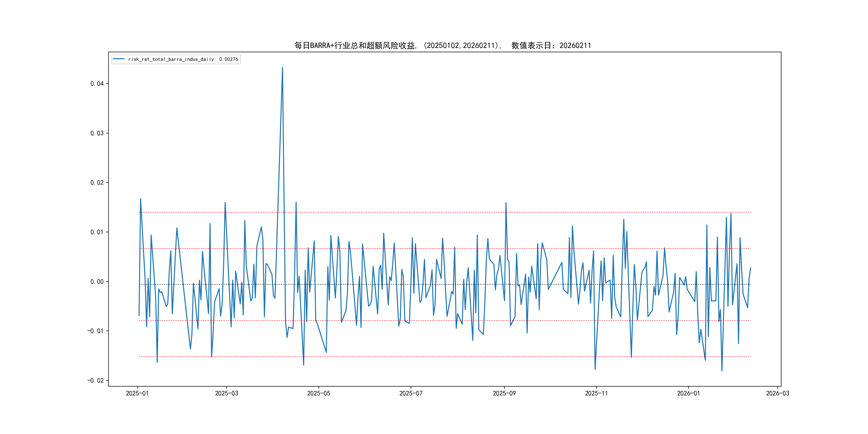
Task: Click the 2025-09 x-axis tick label
Action: (504, 393)
